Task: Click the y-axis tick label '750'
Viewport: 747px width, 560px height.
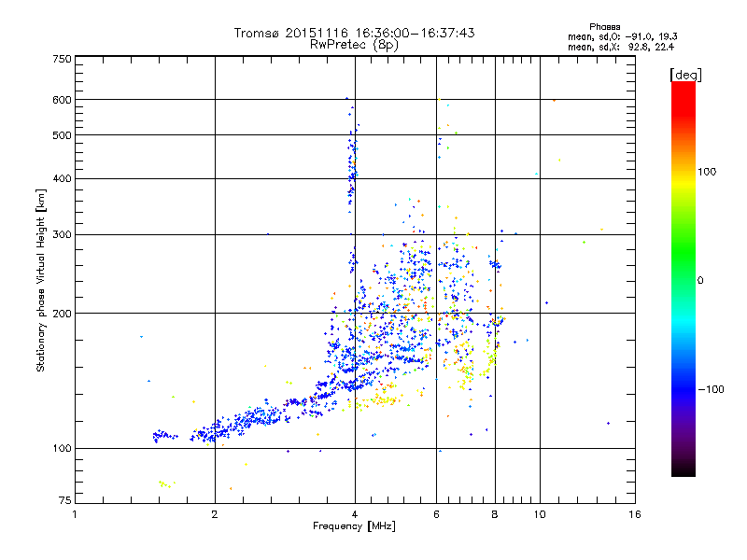Action: click(x=62, y=59)
